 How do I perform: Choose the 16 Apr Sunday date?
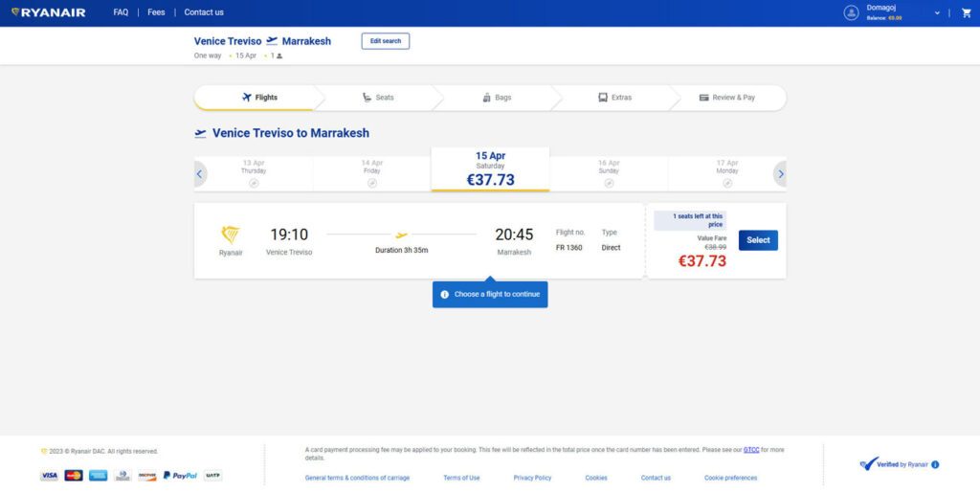[x=609, y=174]
